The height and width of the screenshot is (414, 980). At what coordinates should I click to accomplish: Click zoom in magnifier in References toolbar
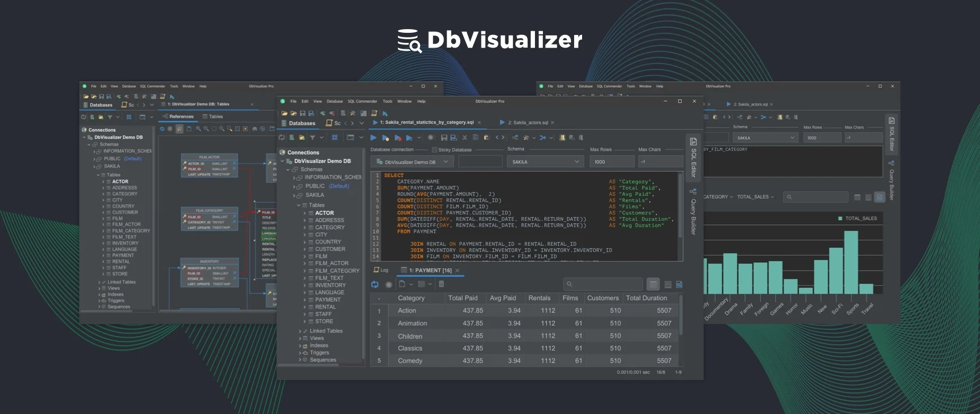click(198, 129)
